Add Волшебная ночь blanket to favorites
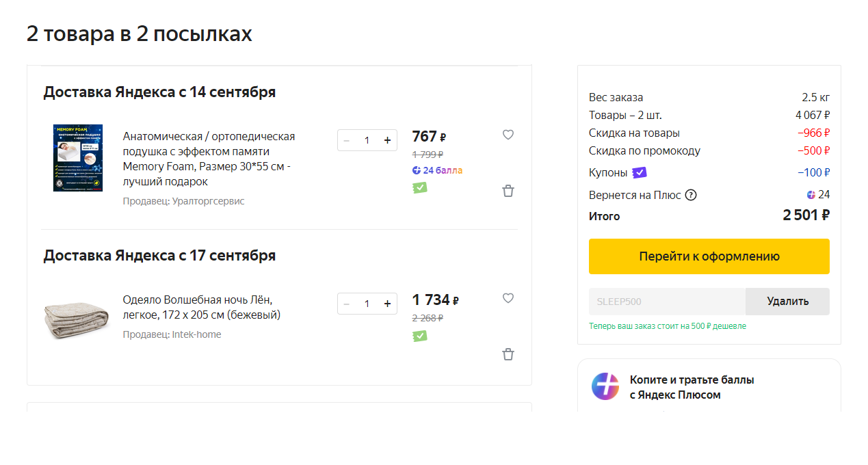The height and width of the screenshot is (465, 868). tap(508, 298)
